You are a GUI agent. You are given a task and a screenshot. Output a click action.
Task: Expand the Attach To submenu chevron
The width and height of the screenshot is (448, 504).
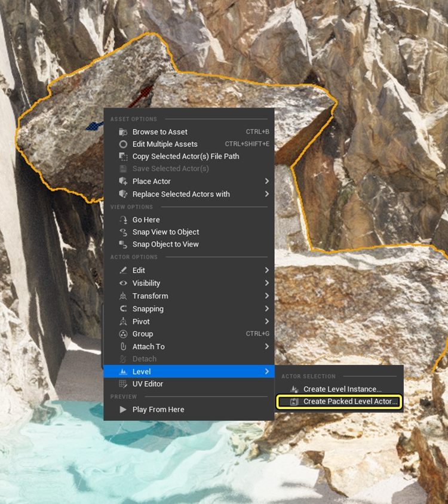266,346
